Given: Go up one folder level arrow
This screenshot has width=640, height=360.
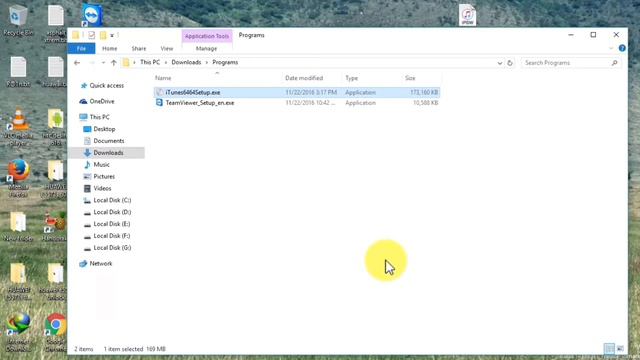Looking at the screenshot, I should pos(113,63).
